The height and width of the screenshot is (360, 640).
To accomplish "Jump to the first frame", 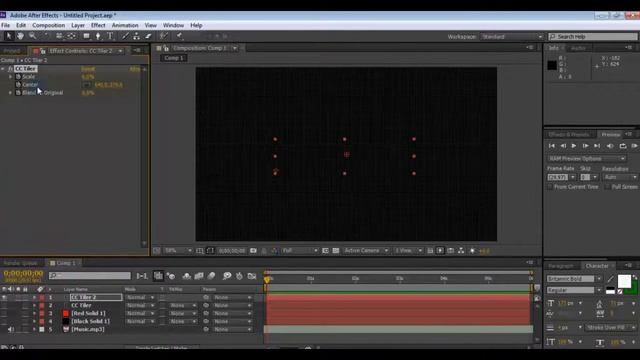I will pos(551,146).
